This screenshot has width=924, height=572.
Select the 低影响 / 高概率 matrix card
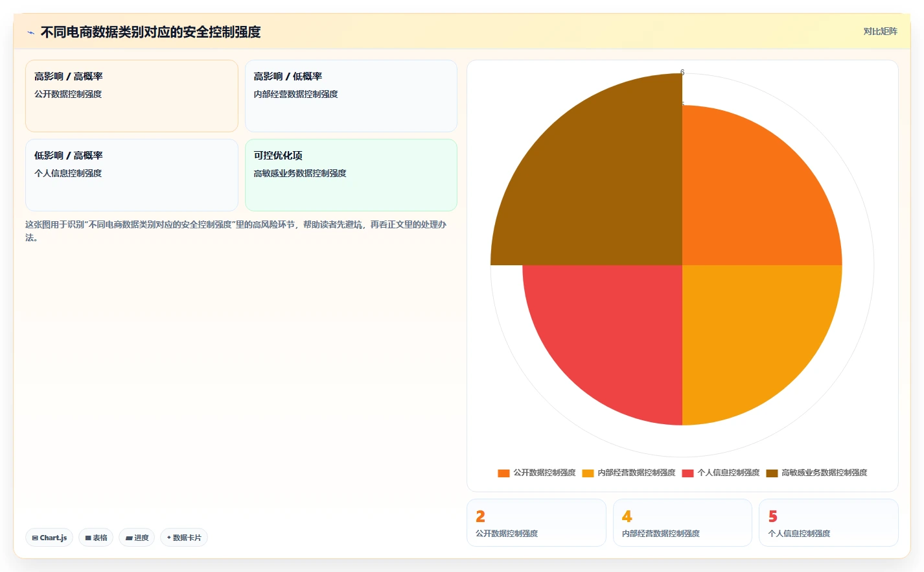coord(132,175)
